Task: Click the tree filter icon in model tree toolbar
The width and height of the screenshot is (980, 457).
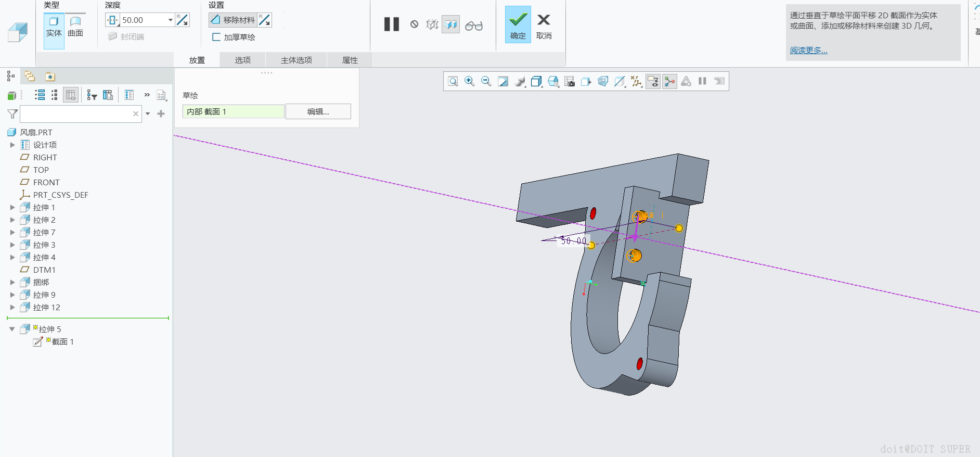Action: click(92, 95)
